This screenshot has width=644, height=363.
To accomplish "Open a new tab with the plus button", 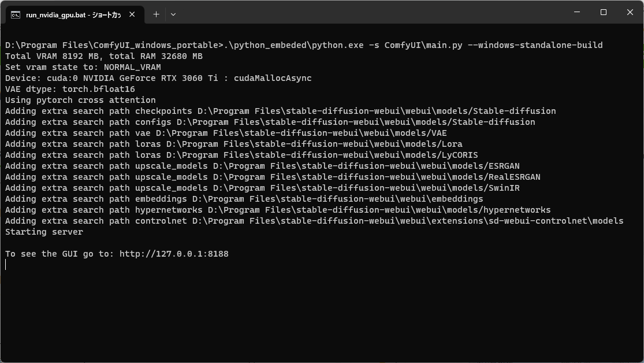I will tap(156, 14).
